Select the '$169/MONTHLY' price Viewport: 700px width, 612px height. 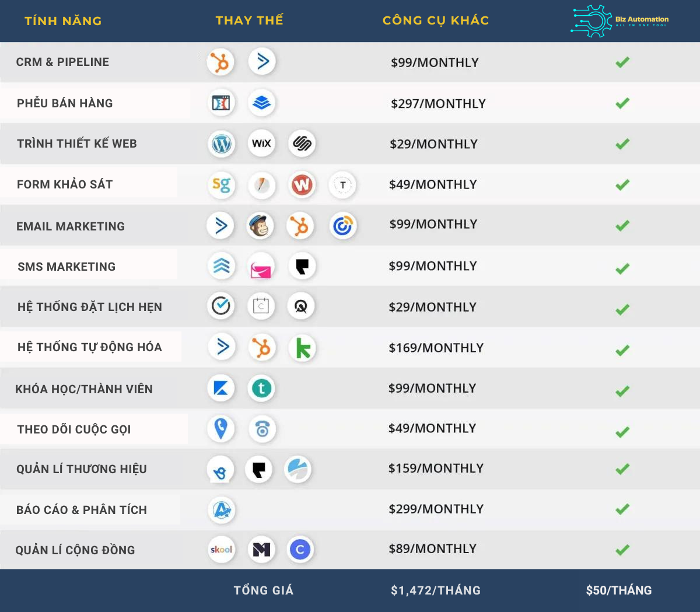tap(436, 348)
